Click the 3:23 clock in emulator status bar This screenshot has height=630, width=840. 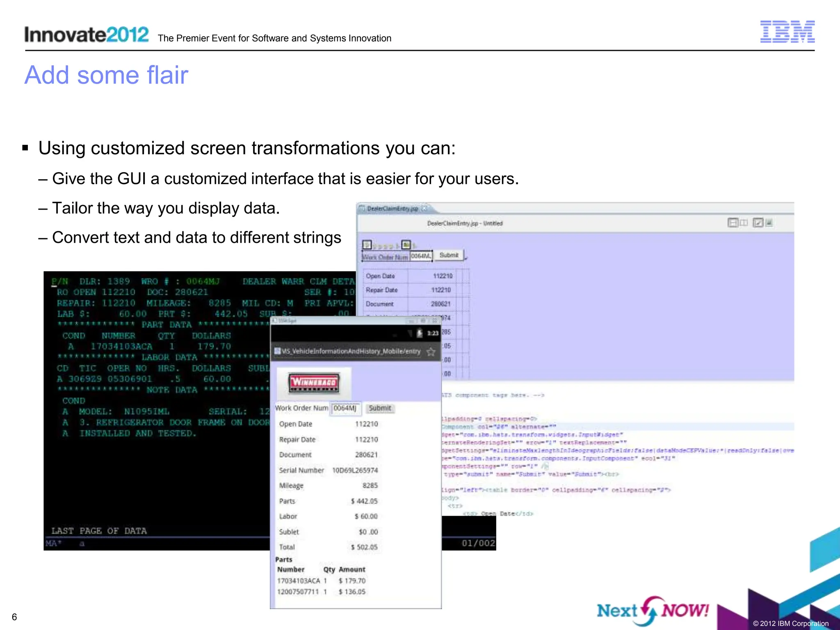pyautogui.click(x=433, y=333)
